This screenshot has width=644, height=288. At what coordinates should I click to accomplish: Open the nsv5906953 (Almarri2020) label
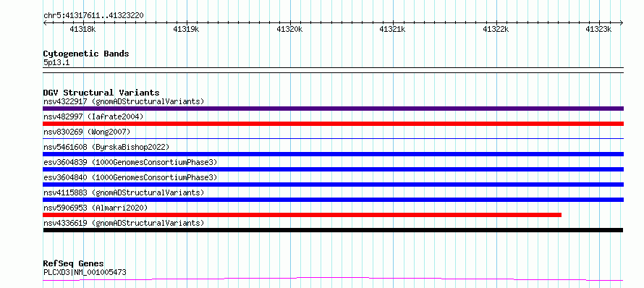point(96,208)
